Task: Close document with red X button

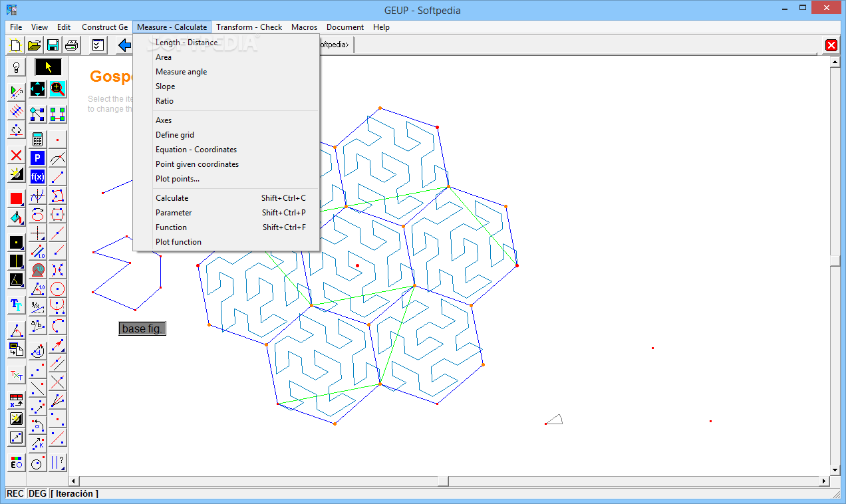Action: click(831, 45)
